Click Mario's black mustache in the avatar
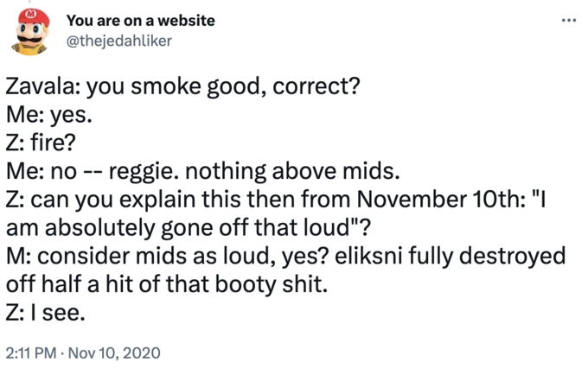Image resolution: width=588 pixels, height=375 pixels. (29, 39)
